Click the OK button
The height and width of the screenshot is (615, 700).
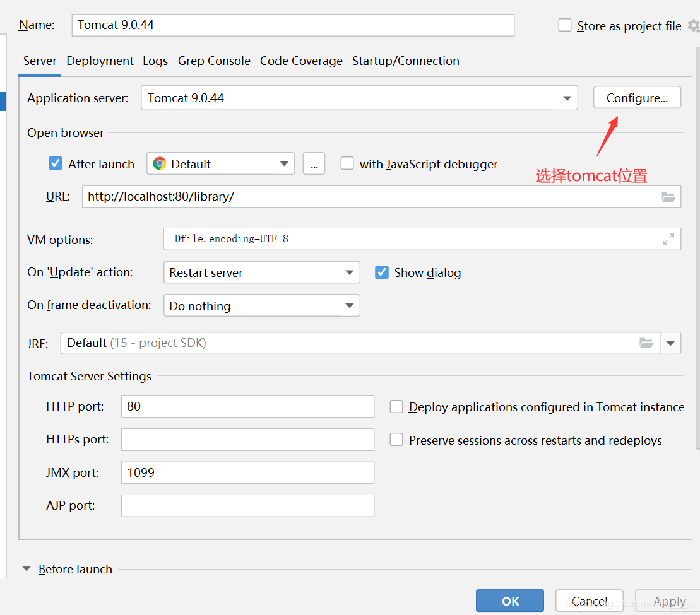click(510, 601)
